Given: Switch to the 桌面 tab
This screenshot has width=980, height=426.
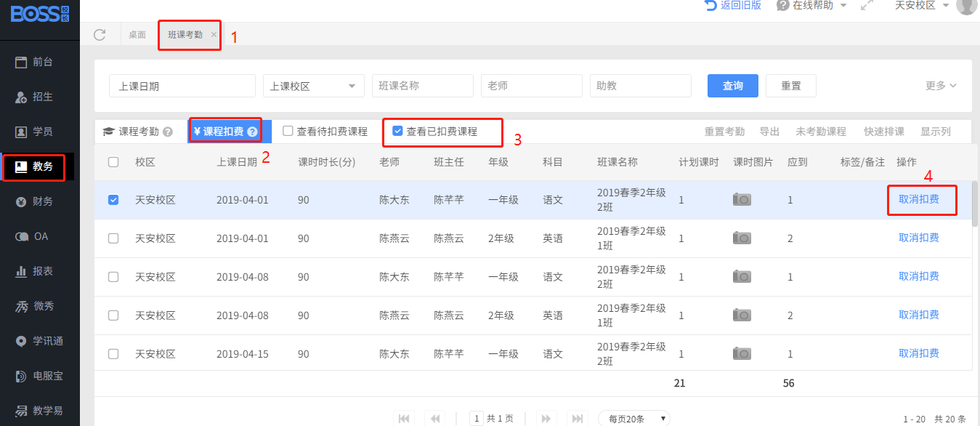Looking at the screenshot, I should 137,35.
